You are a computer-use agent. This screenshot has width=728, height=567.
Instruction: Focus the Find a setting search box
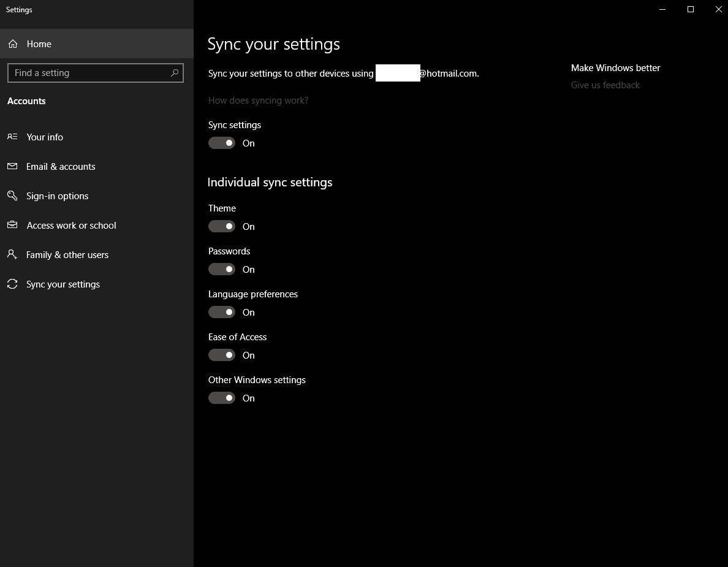pyautogui.click(x=89, y=73)
